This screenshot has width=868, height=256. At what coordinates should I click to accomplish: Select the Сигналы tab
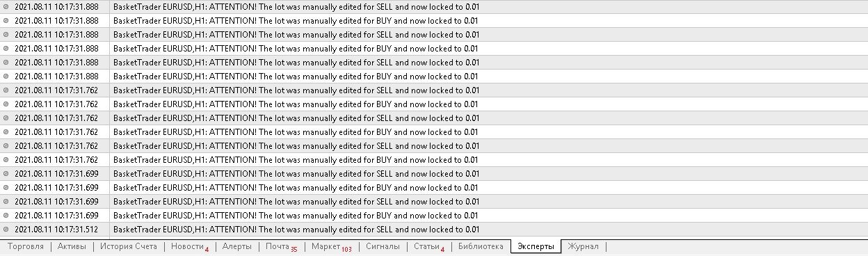tap(383, 246)
